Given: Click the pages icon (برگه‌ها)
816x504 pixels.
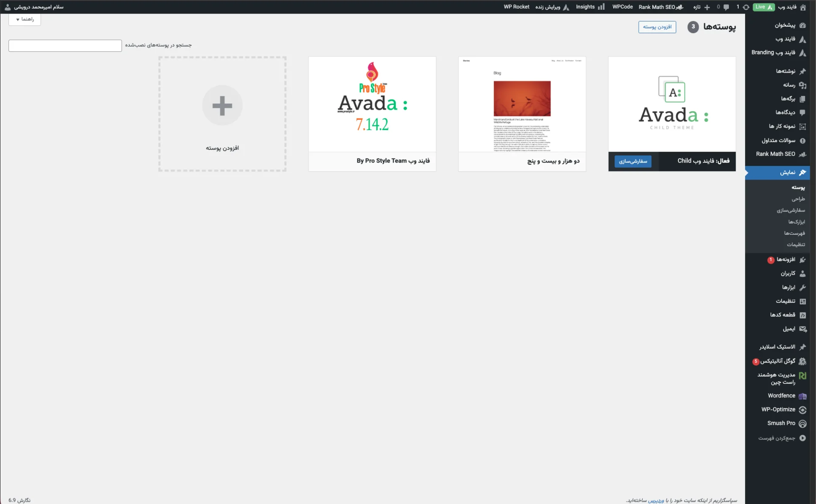Looking at the screenshot, I should [802, 99].
